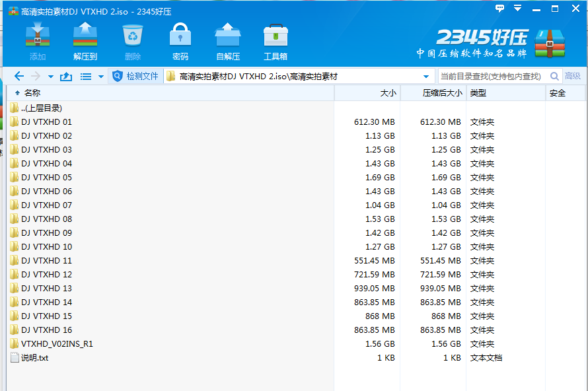
Task: Expand the view mode dropdown arrow
Action: tap(101, 77)
